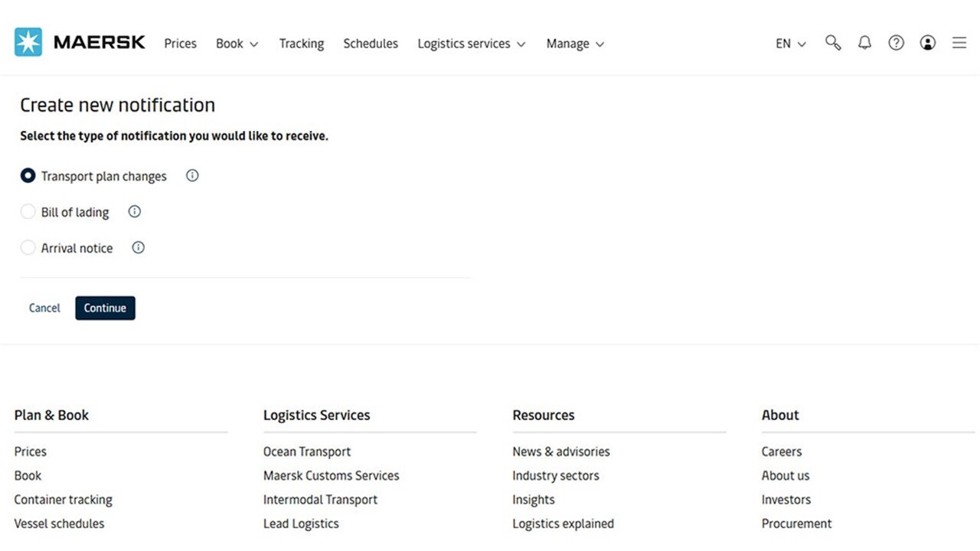The height and width of the screenshot is (551, 980).
Task: Click the notifications bell icon
Action: click(x=864, y=43)
